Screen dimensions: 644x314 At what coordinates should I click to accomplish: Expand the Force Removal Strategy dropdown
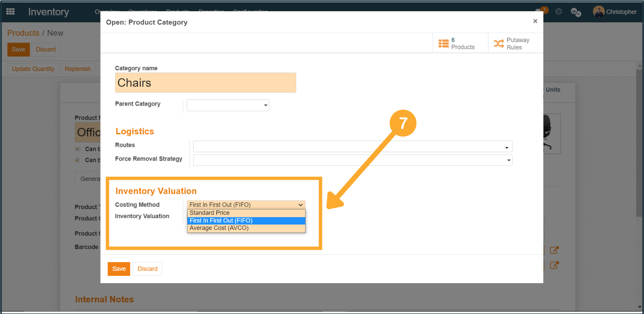pyautogui.click(x=352, y=160)
